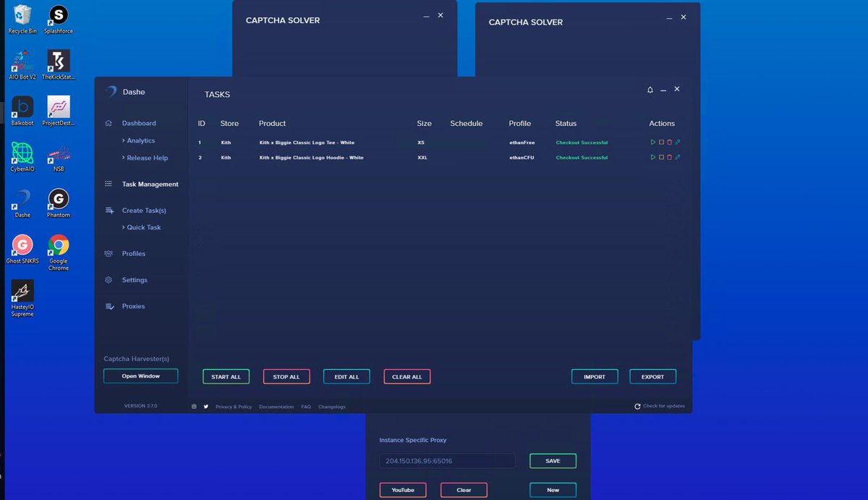The width and height of the screenshot is (868, 500).
Task: Click the Task Management list icon
Action: (109, 184)
